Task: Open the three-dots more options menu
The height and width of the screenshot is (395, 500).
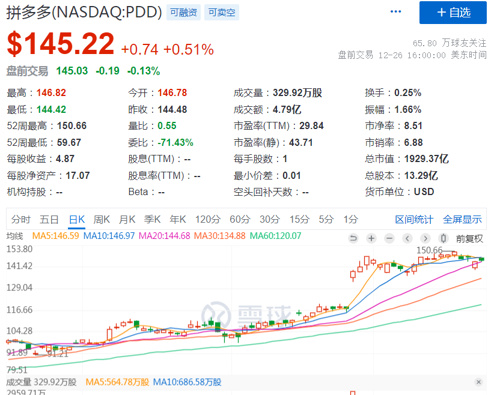Action: [x=396, y=12]
